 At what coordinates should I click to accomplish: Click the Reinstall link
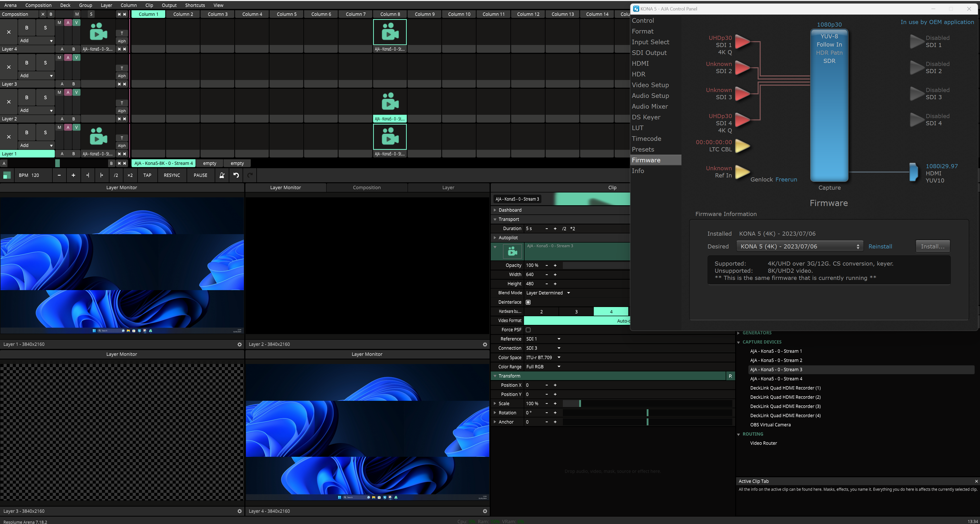point(880,247)
